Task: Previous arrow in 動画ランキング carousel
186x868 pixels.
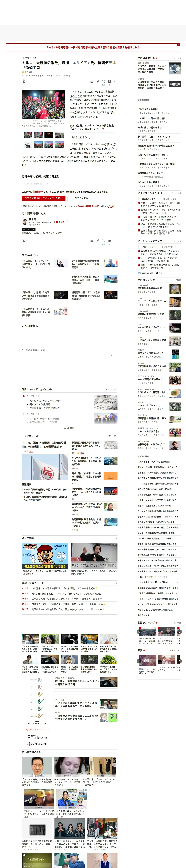Action: click(x=139, y=632)
